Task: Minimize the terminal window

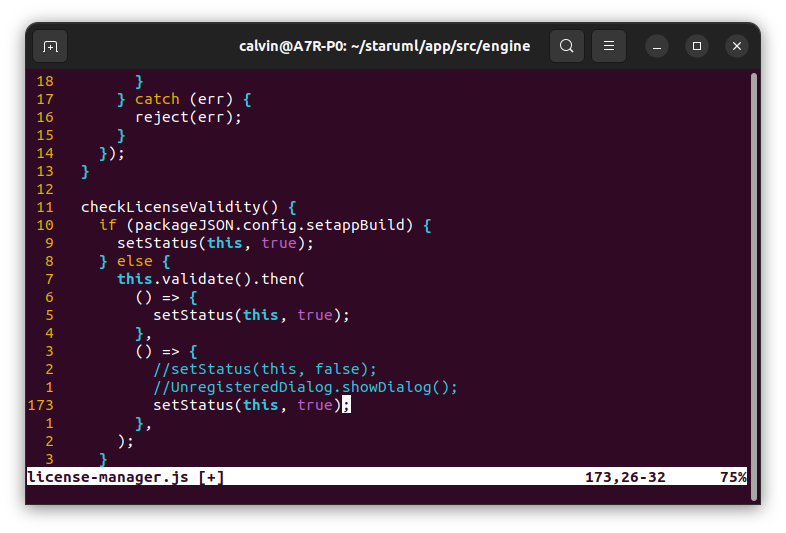Action: [657, 46]
